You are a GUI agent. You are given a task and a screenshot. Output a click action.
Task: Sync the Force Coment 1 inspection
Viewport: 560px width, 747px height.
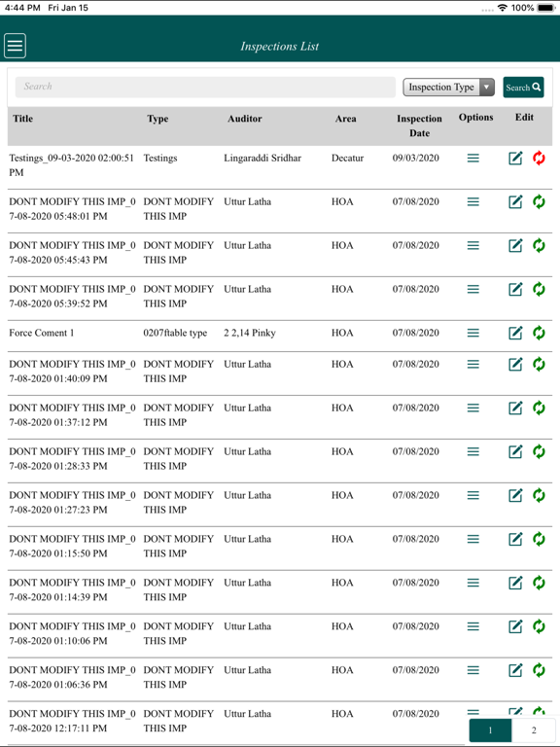coord(539,333)
